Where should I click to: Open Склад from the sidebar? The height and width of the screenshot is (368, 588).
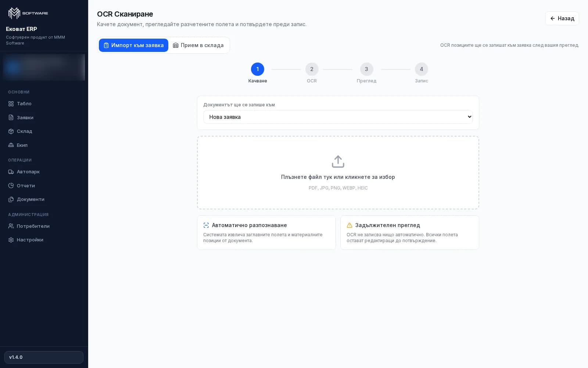click(x=44, y=131)
